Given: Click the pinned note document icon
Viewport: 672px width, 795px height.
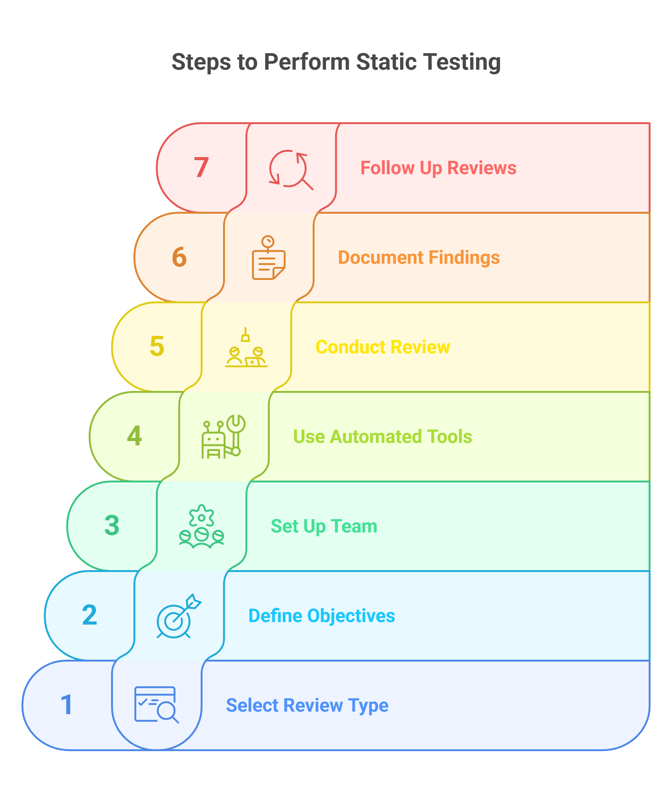Looking at the screenshot, I should [x=268, y=258].
